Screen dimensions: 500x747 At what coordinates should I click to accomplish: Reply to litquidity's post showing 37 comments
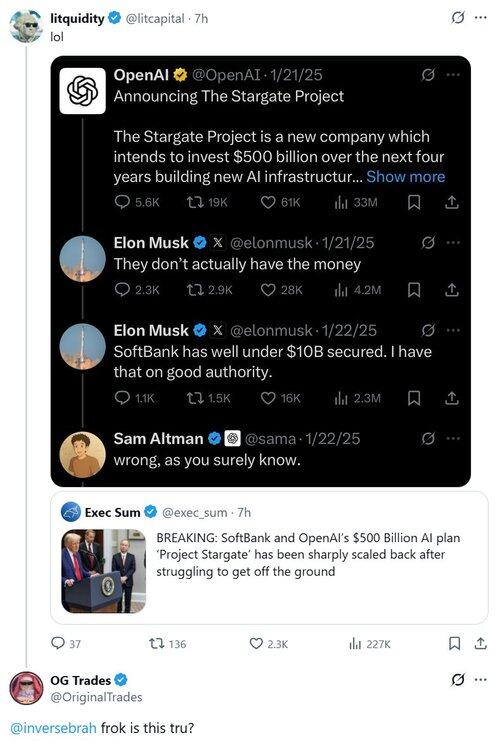coord(66,644)
